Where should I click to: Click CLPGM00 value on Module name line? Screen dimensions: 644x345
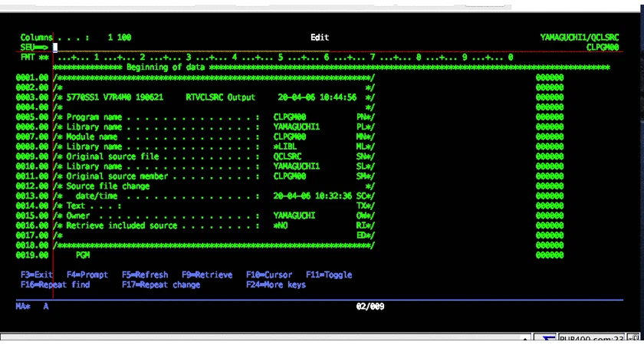pos(290,136)
